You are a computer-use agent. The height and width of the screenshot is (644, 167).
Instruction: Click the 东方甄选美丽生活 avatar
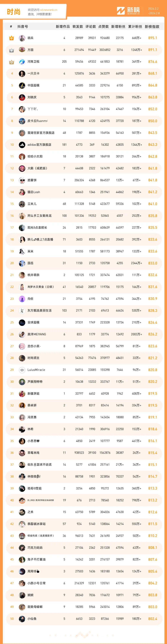coord(22,310)
